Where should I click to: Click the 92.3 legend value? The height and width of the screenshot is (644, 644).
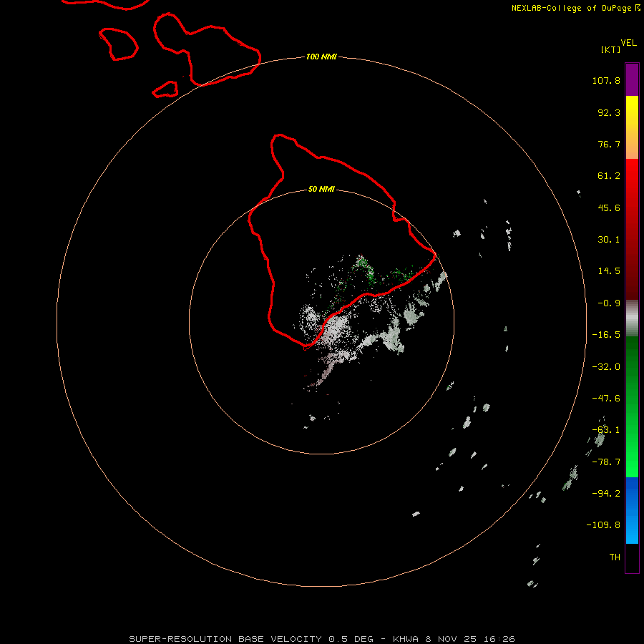609,112
